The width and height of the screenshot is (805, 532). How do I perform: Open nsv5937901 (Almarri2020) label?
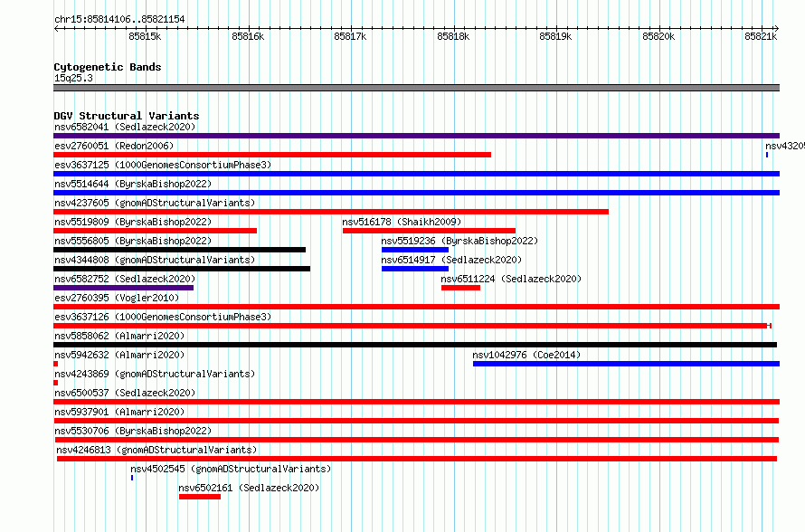tap(119, 412)
